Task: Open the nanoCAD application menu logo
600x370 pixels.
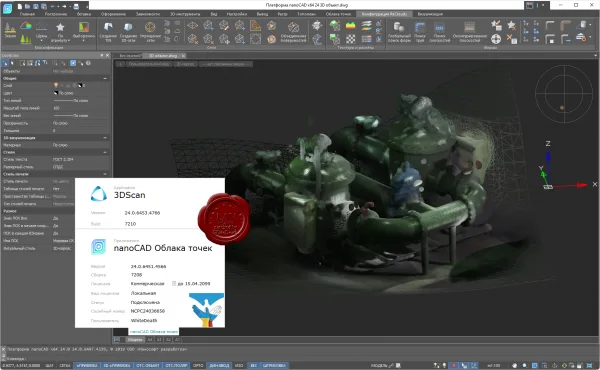Action: pyautogui.click(x=7, y=9)
